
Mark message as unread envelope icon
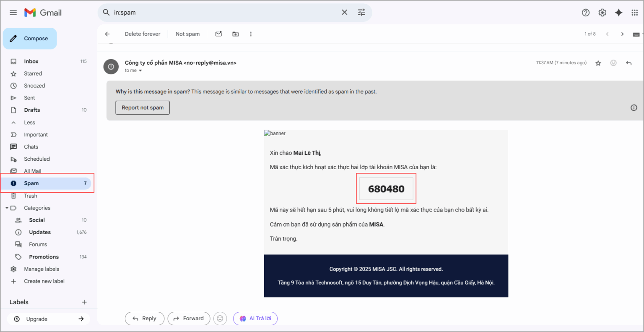(218, 34)
